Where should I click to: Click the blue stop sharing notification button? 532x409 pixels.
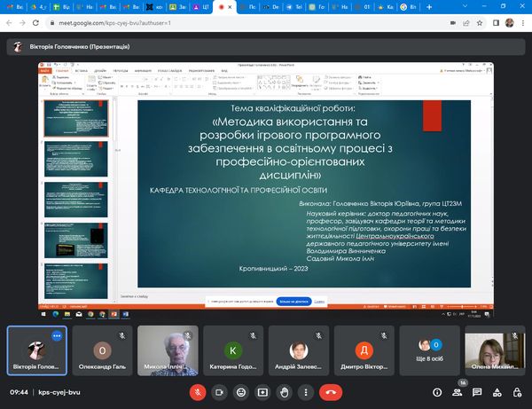pyautogui.click(x=293, y=302)
